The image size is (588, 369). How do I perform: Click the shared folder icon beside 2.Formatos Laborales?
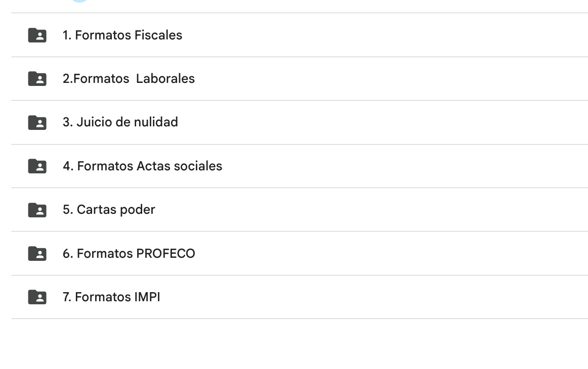click(37, 78)
